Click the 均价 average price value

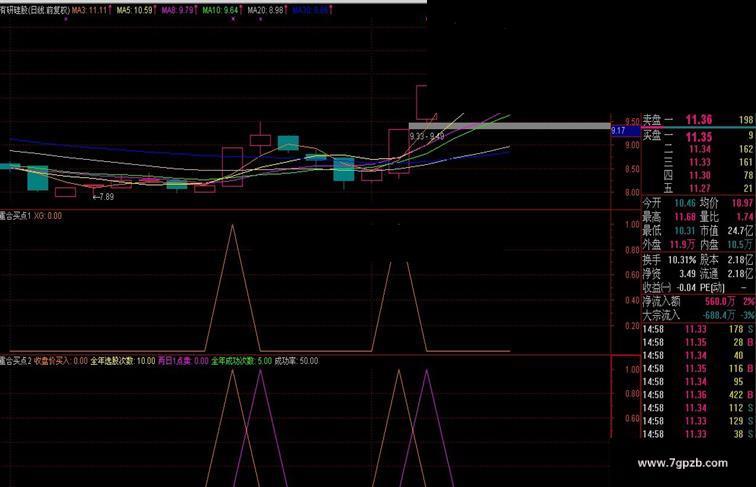coord(742,203)
